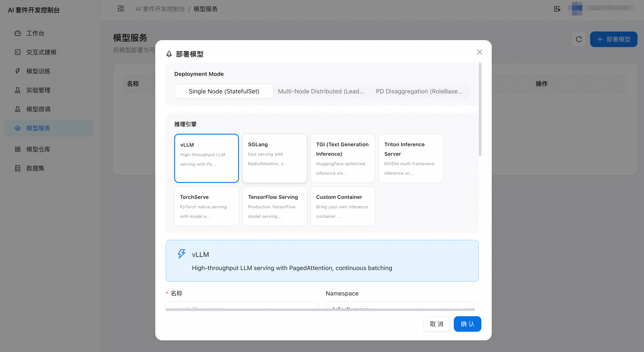Open the 工作台 menu item
The image size is (644, 352).
pyautogui.click(x=49, y=33)
